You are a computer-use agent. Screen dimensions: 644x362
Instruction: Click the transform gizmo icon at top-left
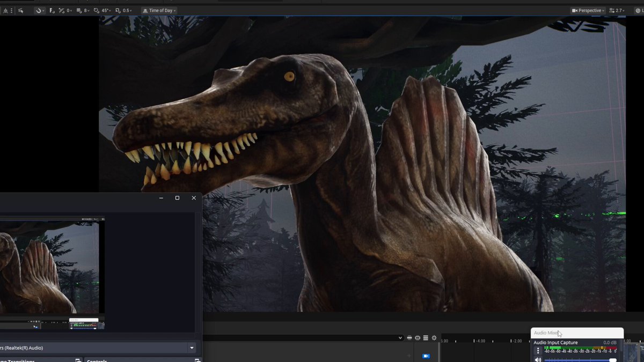tap(5, 10)
